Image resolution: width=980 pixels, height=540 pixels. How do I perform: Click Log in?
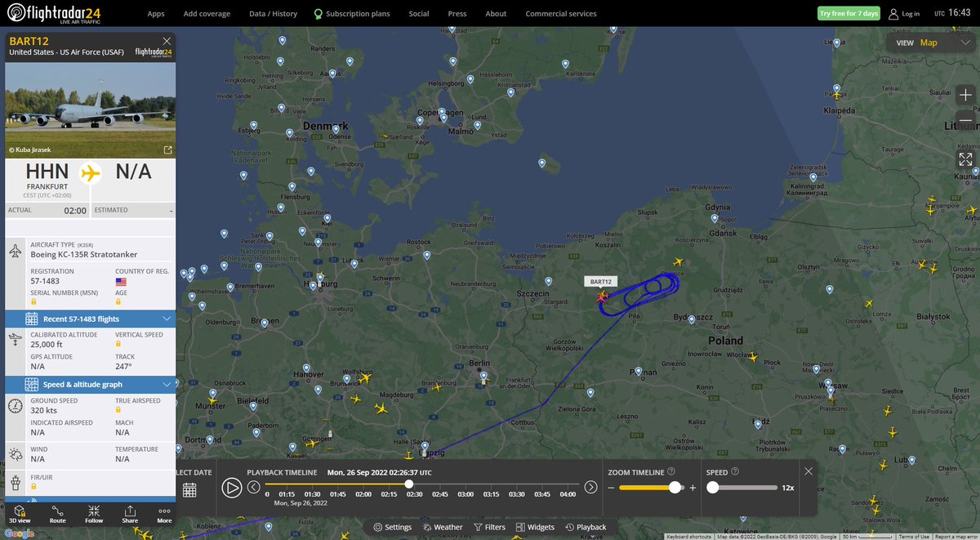(904, 14)
